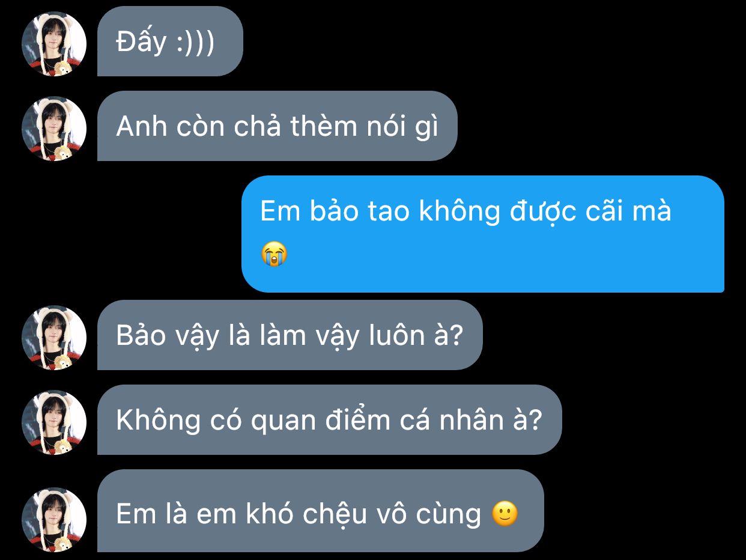746x560 pixels.
Task: Select the 'Đấy :)))' message bubble
Action: click(170, 41)
